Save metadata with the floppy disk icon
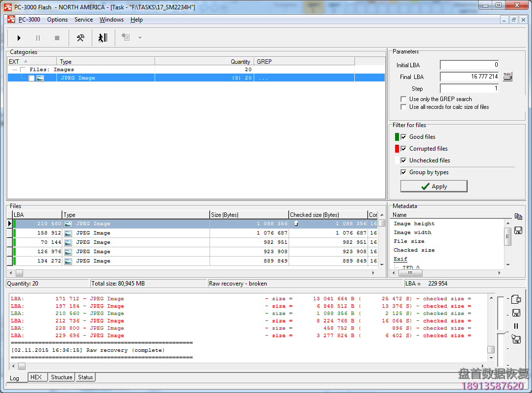The height and width of the screenshot is (393, 532). pyautogui.click(x=518, y=230)
